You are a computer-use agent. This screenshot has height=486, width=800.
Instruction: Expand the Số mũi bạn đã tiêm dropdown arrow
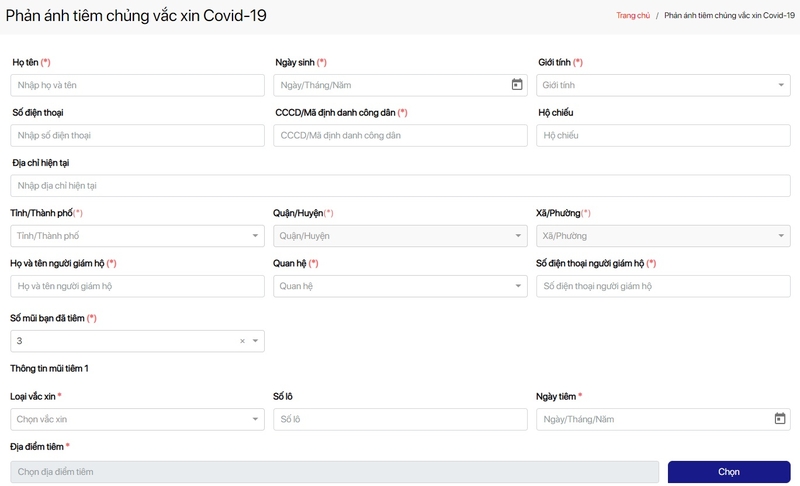[x=256, y=341]
